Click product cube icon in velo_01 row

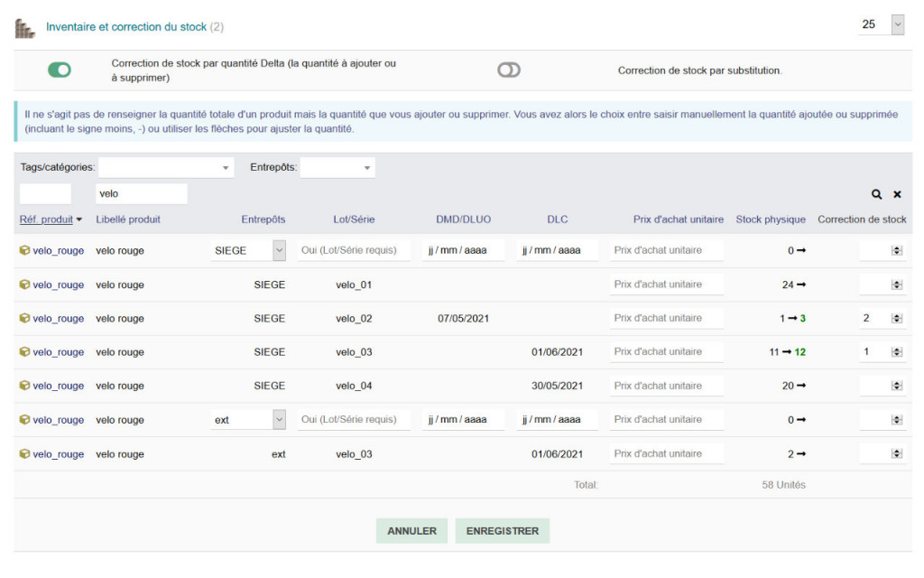point(24,284)
